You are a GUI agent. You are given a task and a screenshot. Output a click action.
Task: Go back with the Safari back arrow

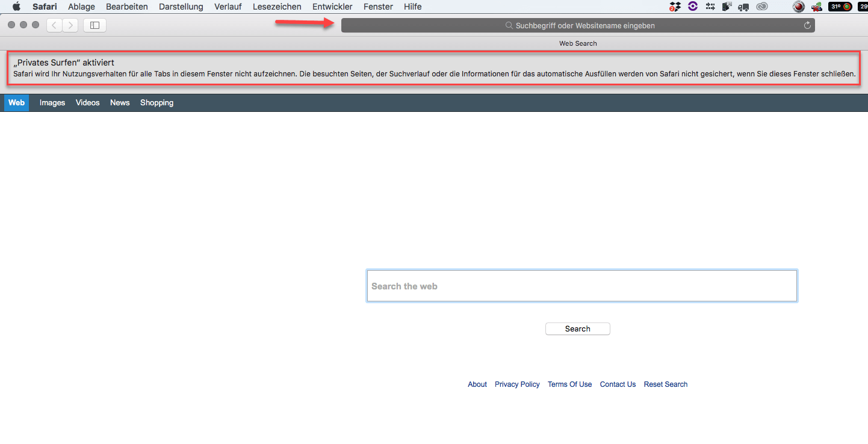pyautogui.click(x=55, y=25)
